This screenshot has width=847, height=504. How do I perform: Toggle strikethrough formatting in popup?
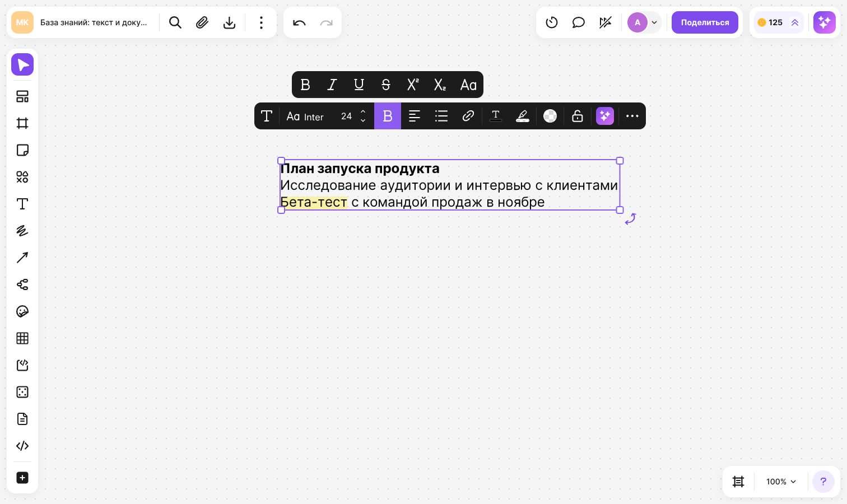[386, 85]
